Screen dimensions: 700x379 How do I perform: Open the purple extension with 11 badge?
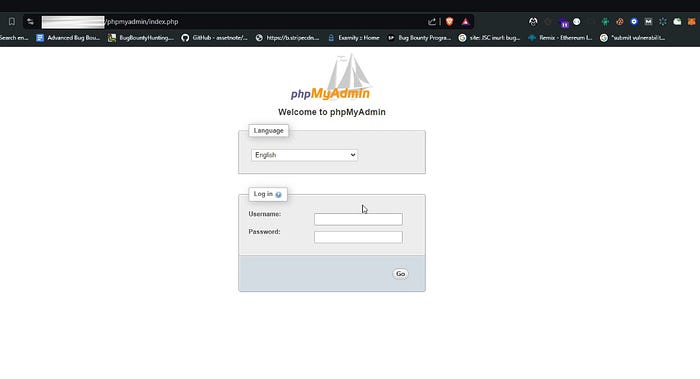564,22
